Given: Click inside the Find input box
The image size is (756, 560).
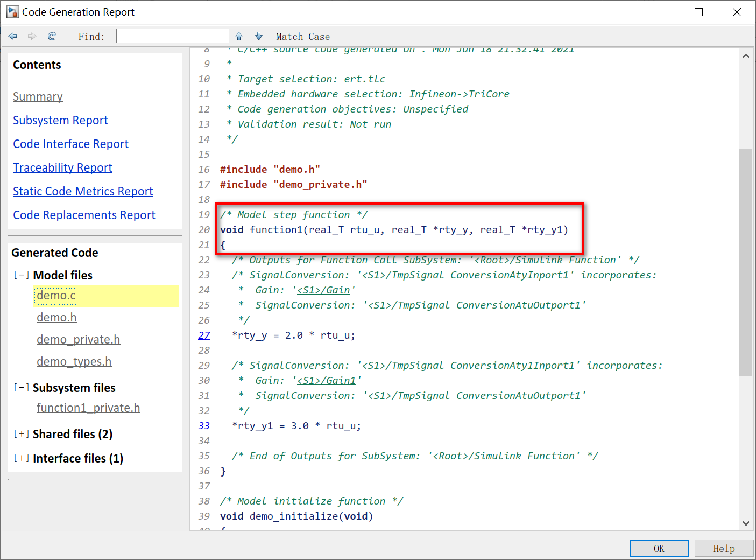Looking at the screenshot, I should [172, 36].
